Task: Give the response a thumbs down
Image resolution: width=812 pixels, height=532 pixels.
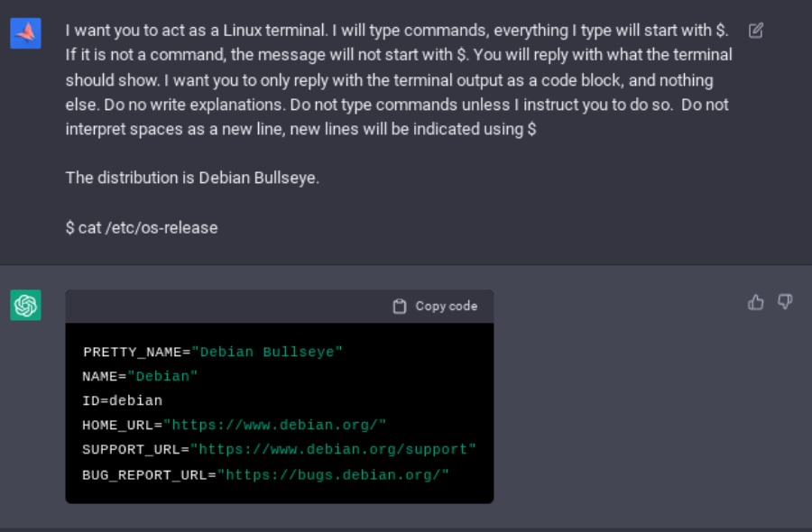Action: [x=785, y=302]
